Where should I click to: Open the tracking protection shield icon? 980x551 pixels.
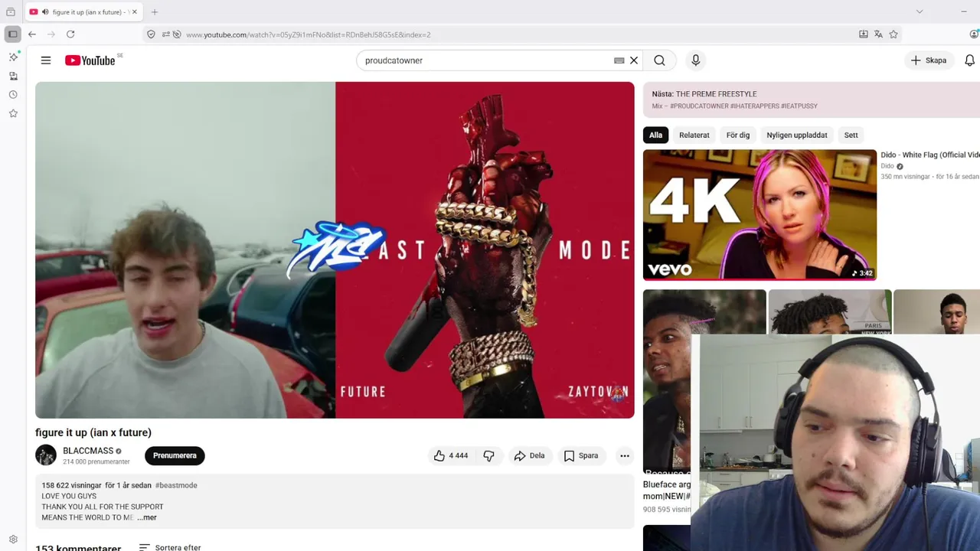[151, 34]
